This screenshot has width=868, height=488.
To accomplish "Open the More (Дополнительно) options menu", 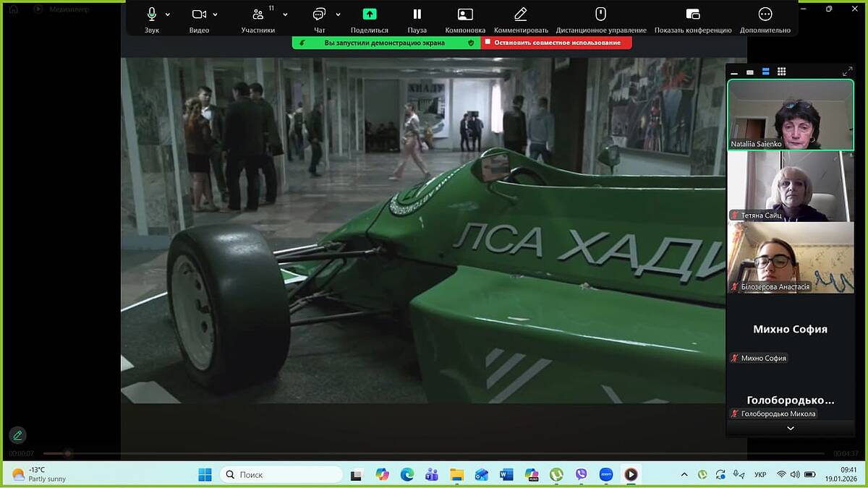I will pyautogui.click(x=765, y=14).
